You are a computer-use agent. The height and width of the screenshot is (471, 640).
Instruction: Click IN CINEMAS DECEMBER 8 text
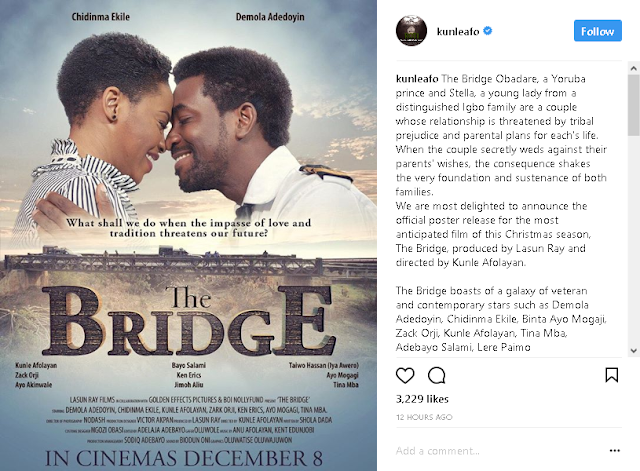pyautogui.click(x=184, y=458)
